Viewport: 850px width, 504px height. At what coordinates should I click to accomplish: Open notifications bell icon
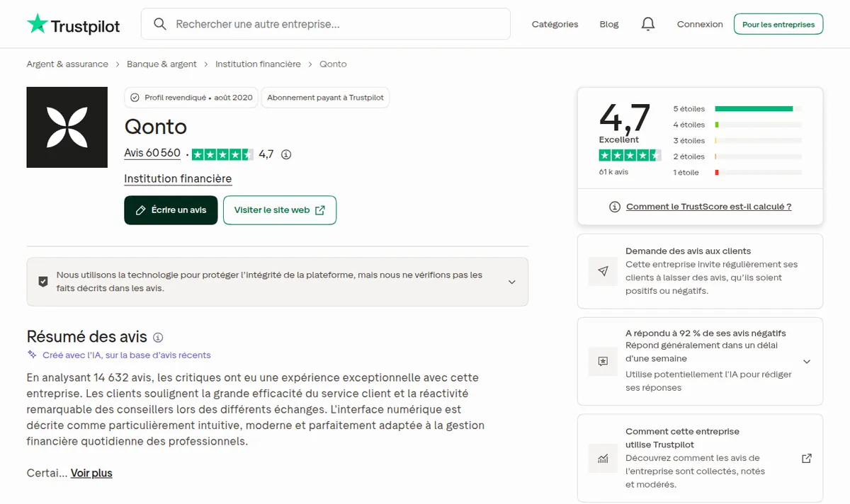coord(647,24)
